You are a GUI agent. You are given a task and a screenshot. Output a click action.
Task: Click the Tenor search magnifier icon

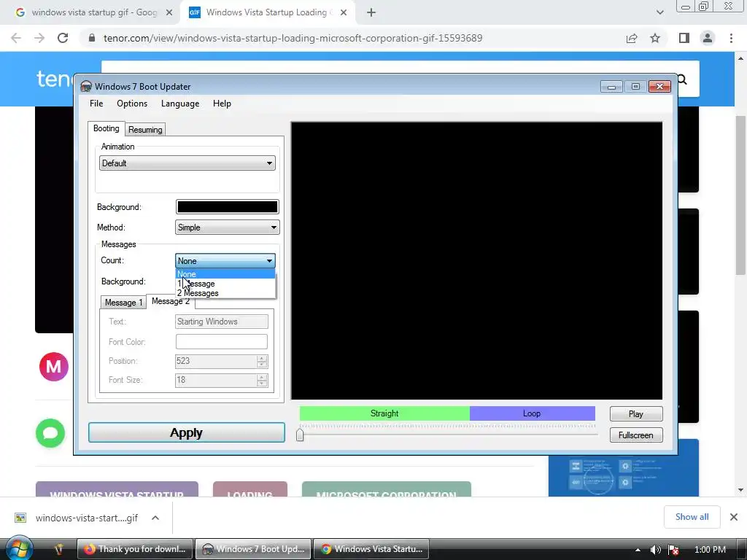pyautogui.click(x=683, y=79)
